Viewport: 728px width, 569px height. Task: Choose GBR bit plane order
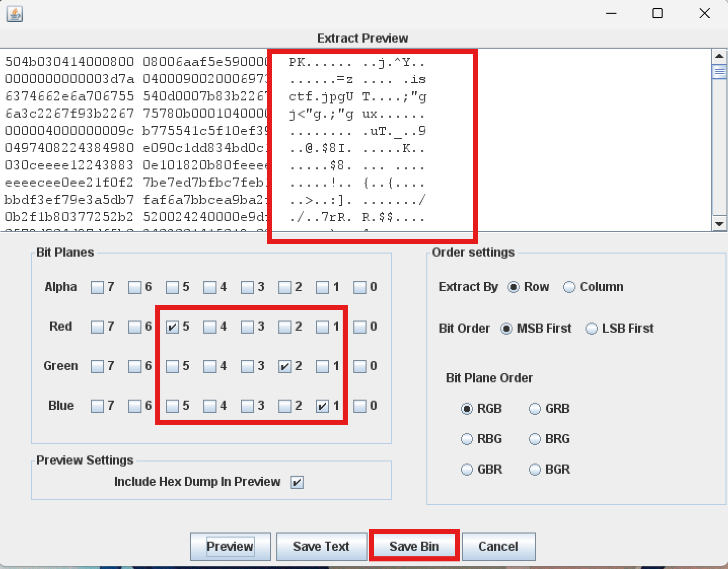(467, 470)
